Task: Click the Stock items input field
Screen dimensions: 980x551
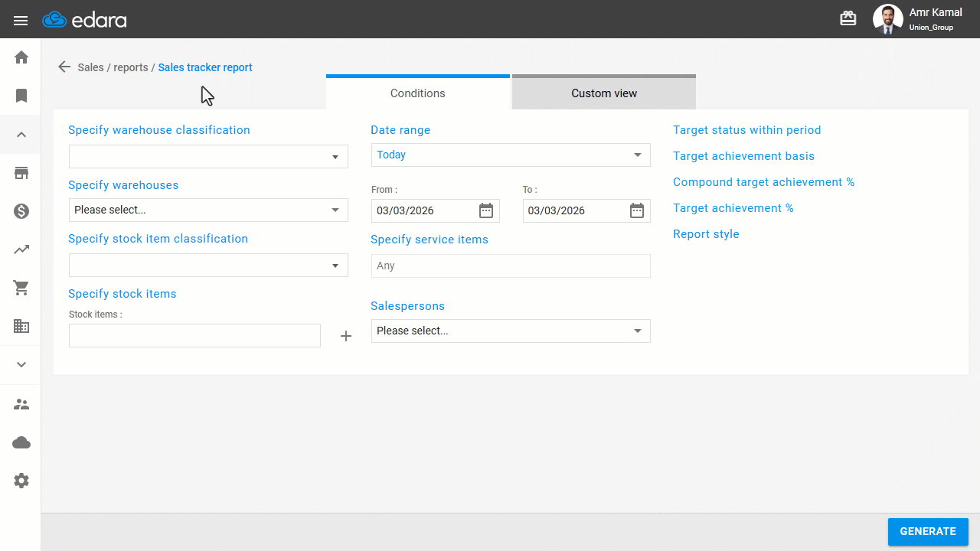Action: pyautogui.click(x=194, y=336)
